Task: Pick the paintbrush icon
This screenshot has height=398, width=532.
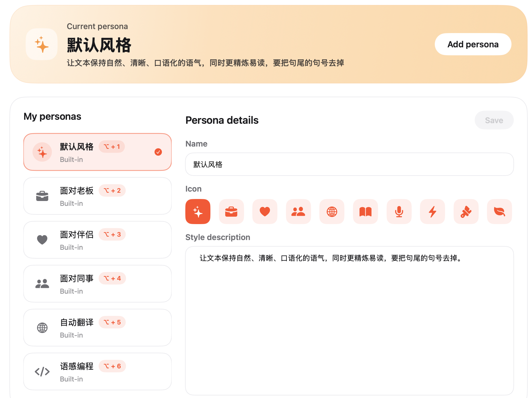Action: pos(466,212)
